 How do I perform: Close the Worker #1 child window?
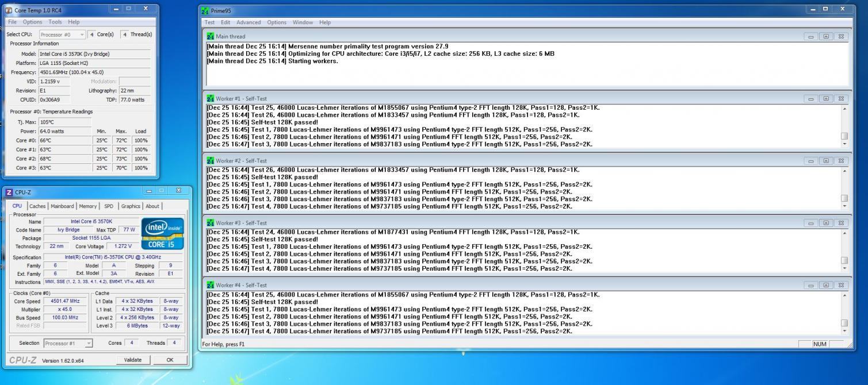pyautogui.click(x=841, y=98)
